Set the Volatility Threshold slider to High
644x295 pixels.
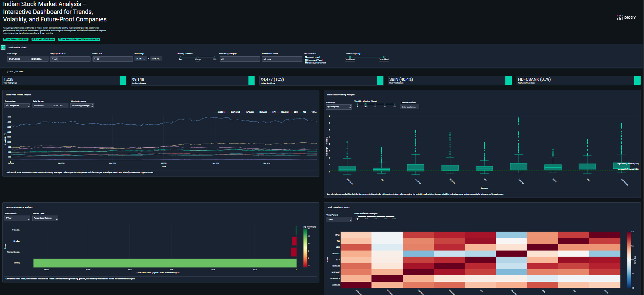click(x=215, y=57)
